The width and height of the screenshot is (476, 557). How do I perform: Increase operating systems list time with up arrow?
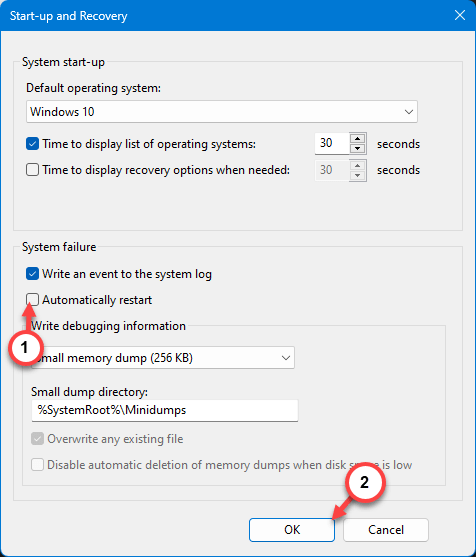pyautogui.click(x=358, y=139)
